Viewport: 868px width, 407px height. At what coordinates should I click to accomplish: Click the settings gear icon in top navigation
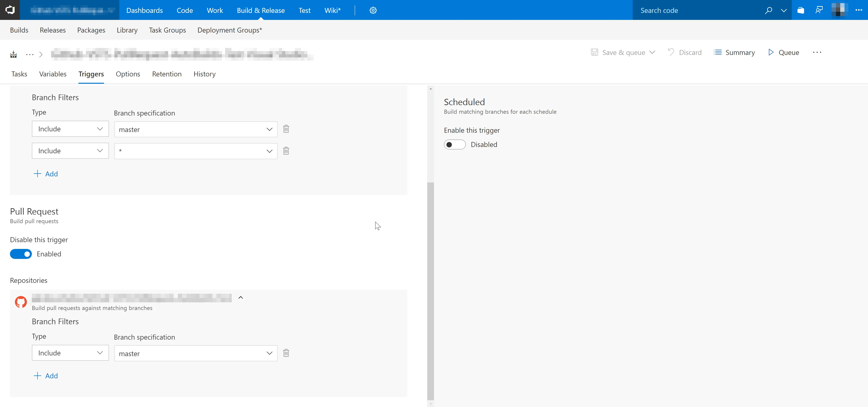[x=373, y=10]
